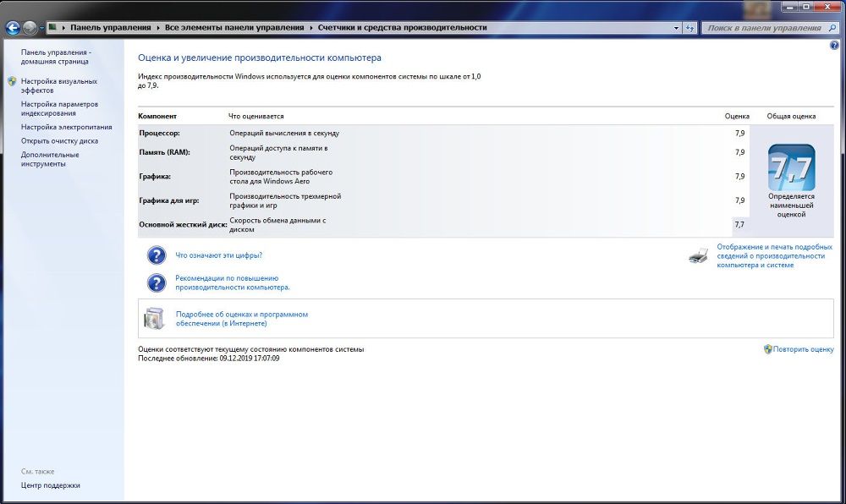Click the software box icon beside 'Подробнее об оценках'

pyautogui.click(x=154, y=318)
